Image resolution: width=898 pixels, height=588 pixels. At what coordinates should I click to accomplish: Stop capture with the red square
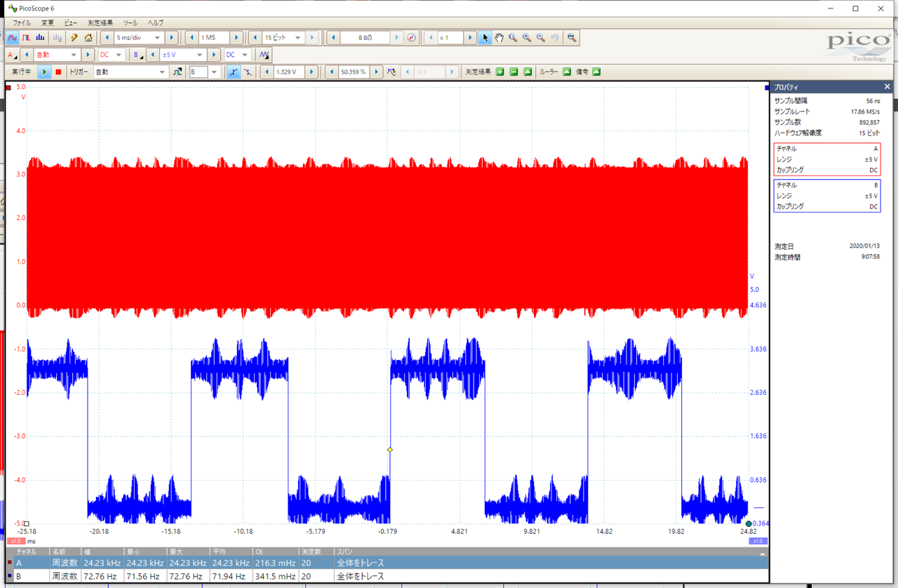tap(59, 72)
